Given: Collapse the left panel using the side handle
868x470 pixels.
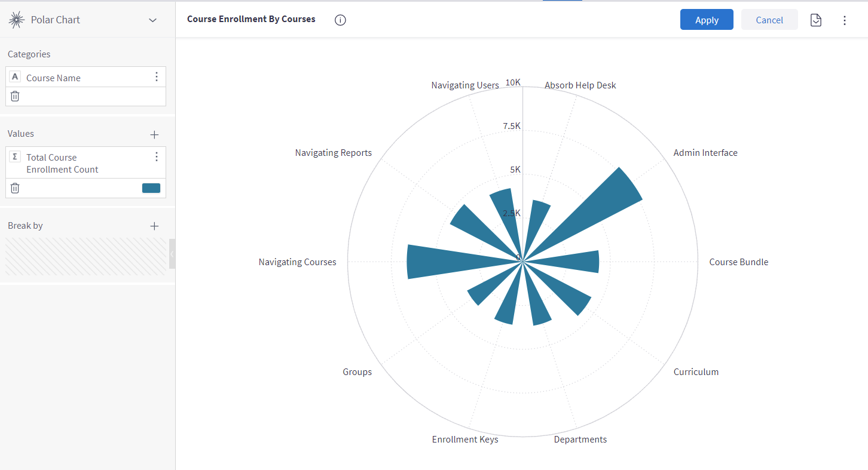Looking at the screenshot, I should point(172,254).
